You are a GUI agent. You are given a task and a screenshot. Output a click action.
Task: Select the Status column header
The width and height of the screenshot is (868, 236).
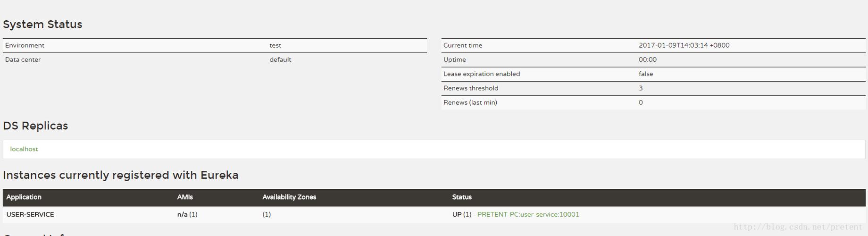point(462,197)
